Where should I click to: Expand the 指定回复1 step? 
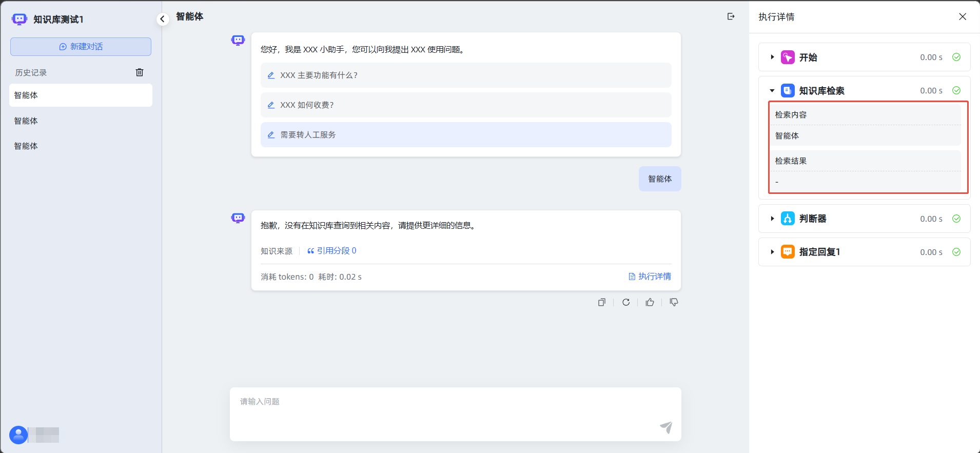pyautogui.click(x=772, y=252)
